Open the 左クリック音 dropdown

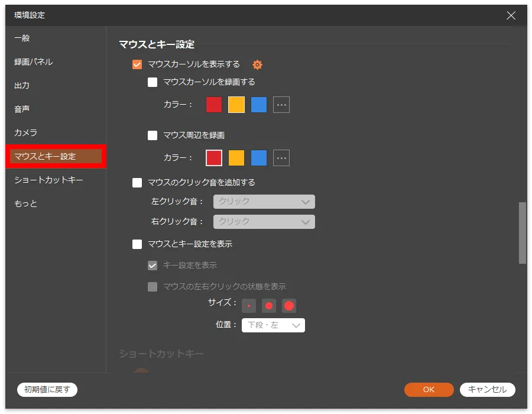264,202
